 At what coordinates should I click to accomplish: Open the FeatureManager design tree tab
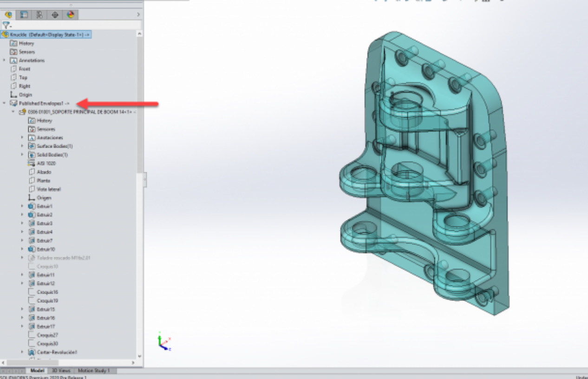coord(8,15)
